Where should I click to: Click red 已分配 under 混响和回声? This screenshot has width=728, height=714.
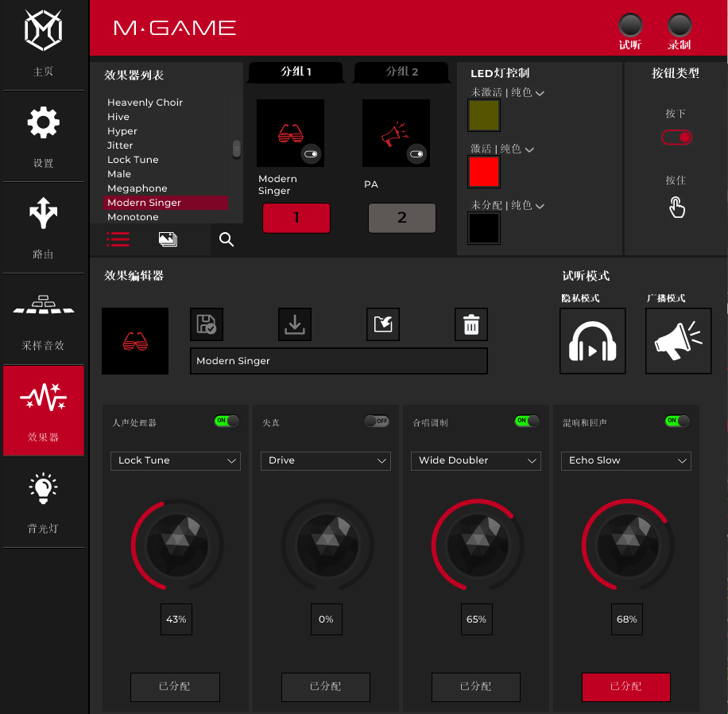coord(625,687)
